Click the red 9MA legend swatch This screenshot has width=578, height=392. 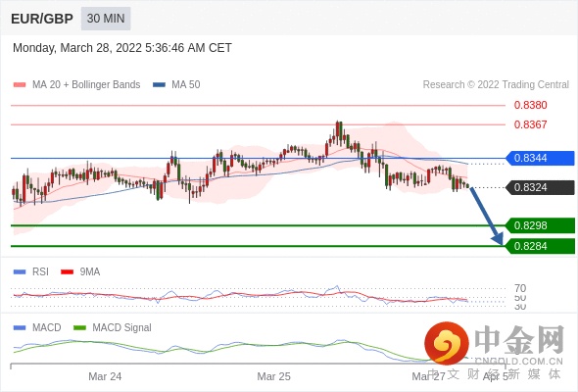click(67, 272)
